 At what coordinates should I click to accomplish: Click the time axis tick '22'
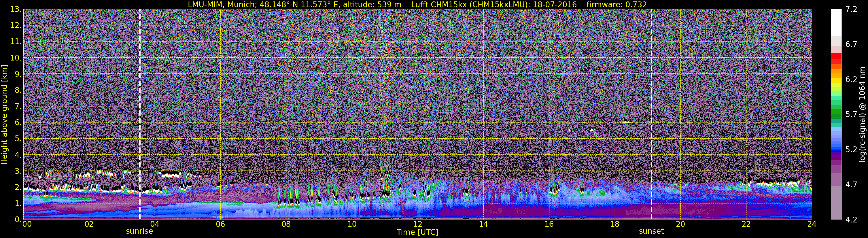(x=746, y=224)
